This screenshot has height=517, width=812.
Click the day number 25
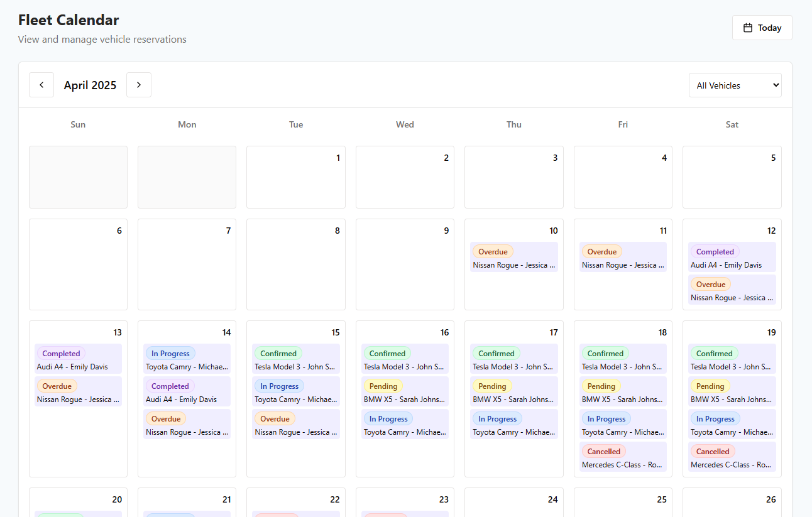(x=662, y=499)
